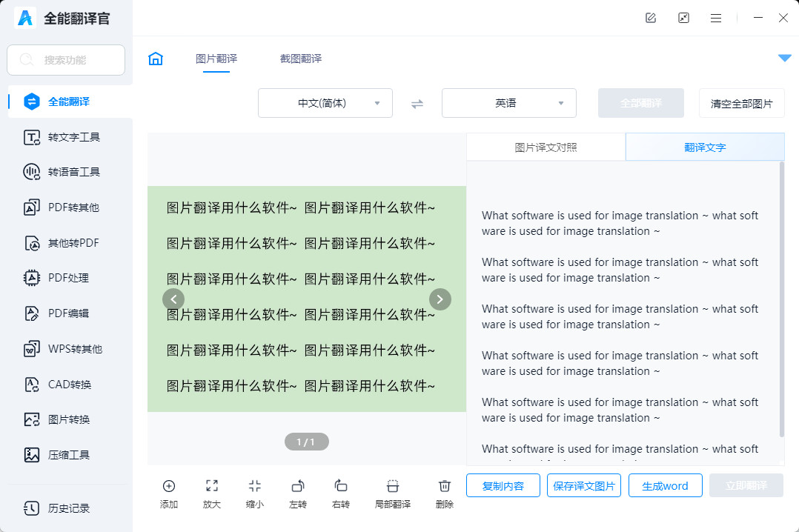Click 生成word button
This screenshot has width=799, height=532.
pos(665,485)
